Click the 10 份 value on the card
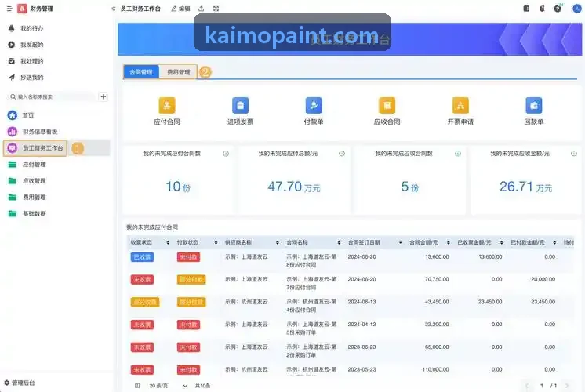Viewport: 585px width, 392px height. [178, 187]
